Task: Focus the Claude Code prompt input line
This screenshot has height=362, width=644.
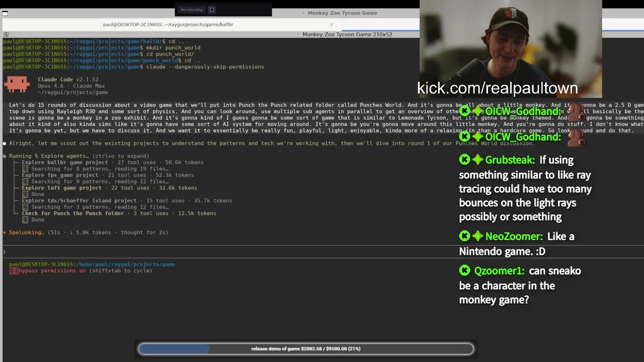Action: tap(322, 251)
